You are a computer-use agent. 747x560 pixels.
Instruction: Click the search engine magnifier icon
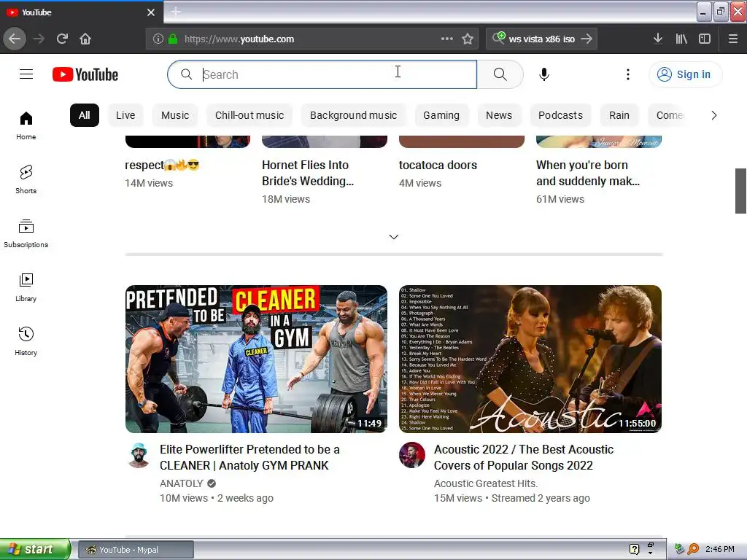[x=498, y=38]
